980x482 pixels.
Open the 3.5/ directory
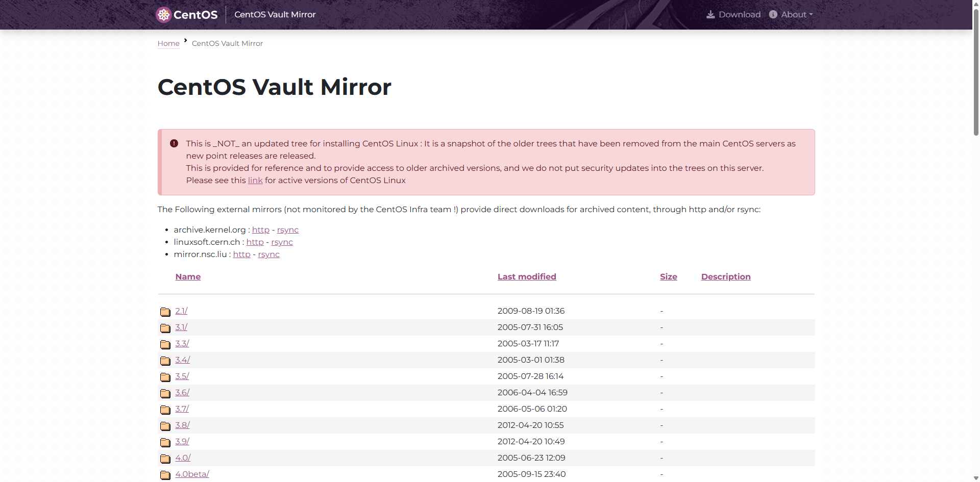tap(182, 376)
